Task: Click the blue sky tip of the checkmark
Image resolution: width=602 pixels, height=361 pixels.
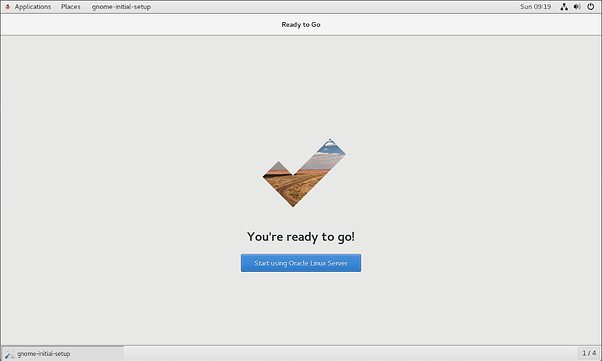Action: point(331,148)
